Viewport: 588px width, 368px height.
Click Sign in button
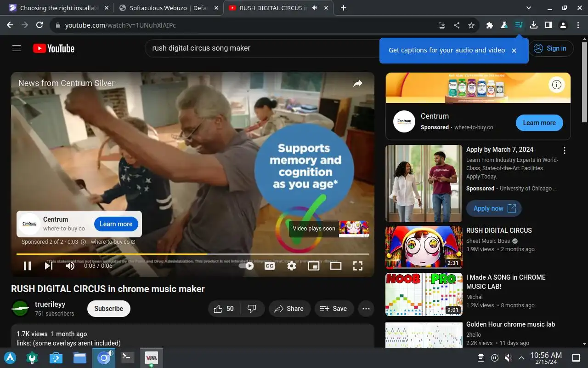pyautogui.click(x=550, y=48)
